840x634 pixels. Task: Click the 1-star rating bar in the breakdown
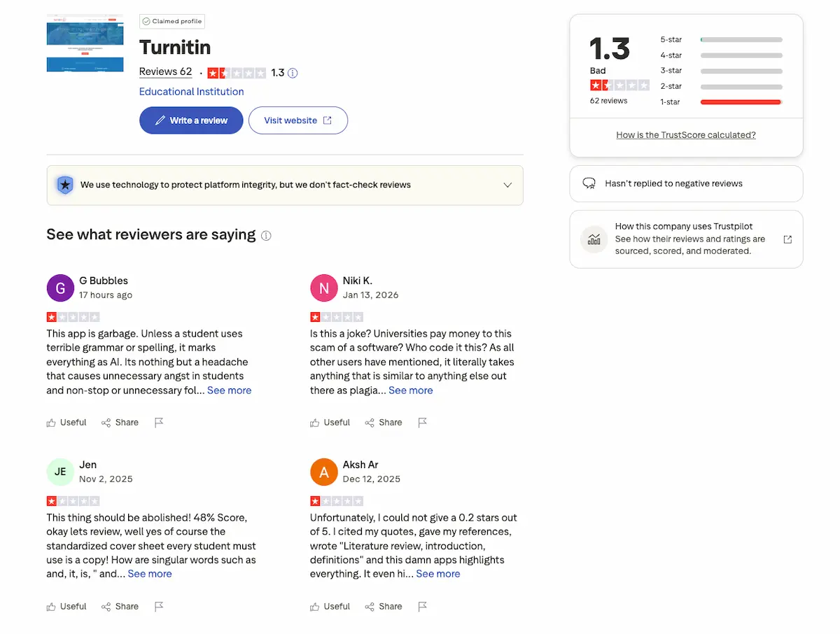(x=741, y=101)
